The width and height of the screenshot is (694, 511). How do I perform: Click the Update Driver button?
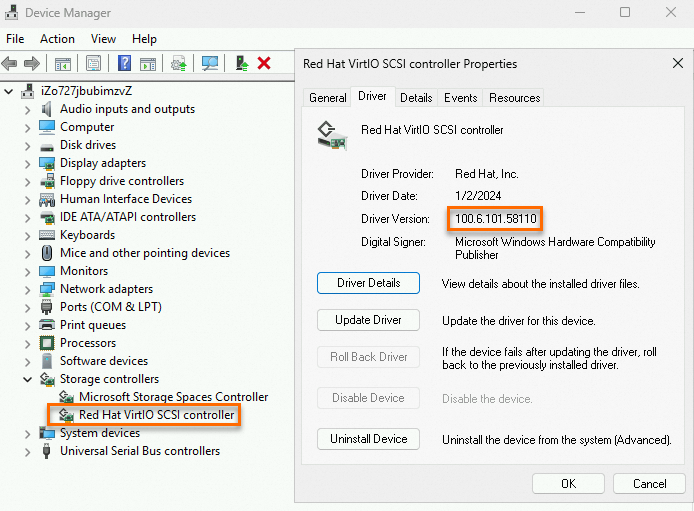pos(368,320)
